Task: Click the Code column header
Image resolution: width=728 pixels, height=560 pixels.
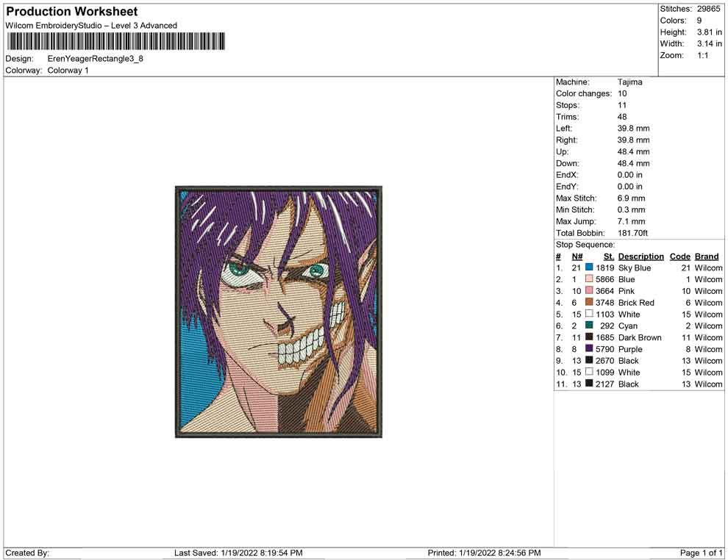Action: [680, 256]
